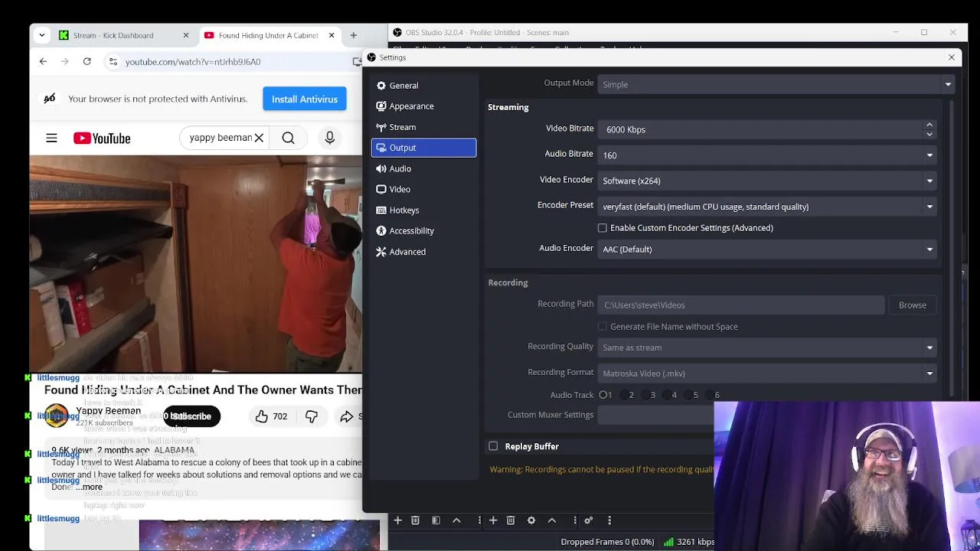Click the Custom Muxer Settings field
The width and height of the screenshot is (980, 551).
pos(655,415)
